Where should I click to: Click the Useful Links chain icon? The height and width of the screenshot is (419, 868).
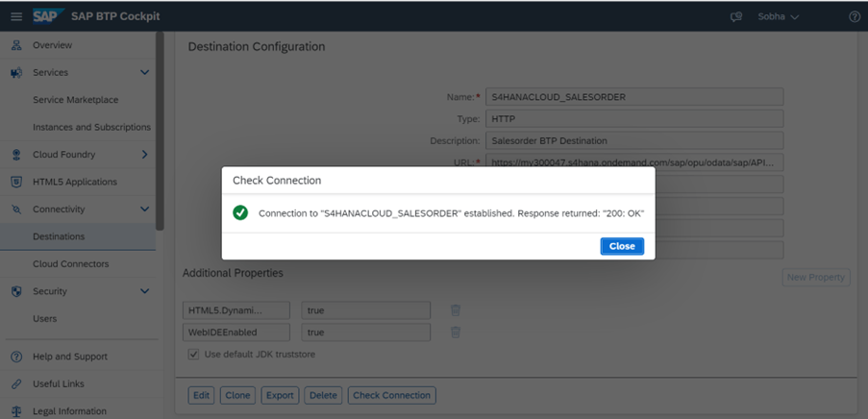(x=16, y=383)
